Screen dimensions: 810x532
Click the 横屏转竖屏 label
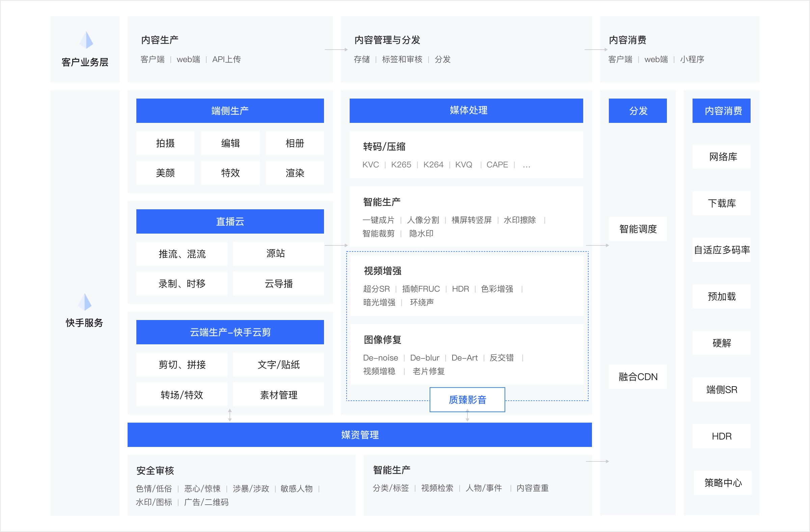[472, 220]
